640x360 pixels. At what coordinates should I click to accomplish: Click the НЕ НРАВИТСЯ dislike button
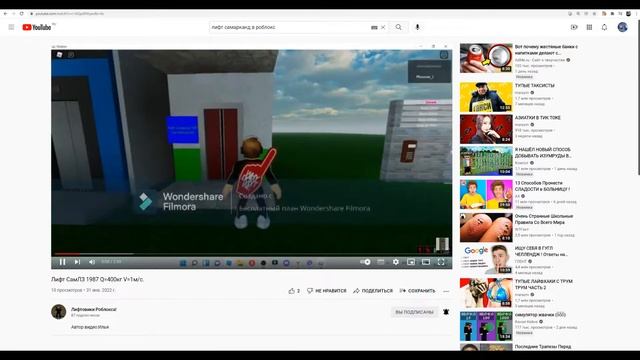click(x=327, y=291)
